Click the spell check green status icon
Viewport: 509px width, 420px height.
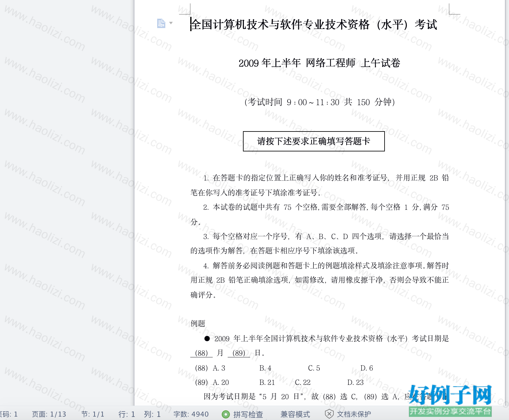225,414
